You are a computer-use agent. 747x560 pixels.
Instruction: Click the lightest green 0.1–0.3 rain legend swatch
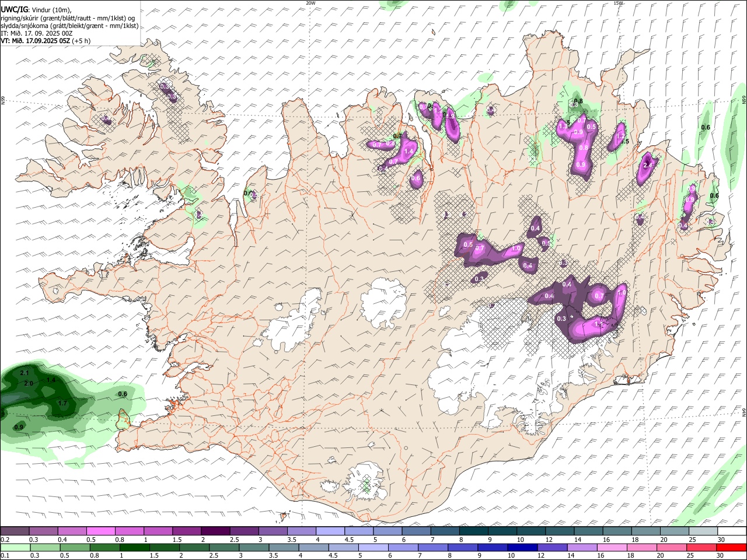click(x=15, y=548)
